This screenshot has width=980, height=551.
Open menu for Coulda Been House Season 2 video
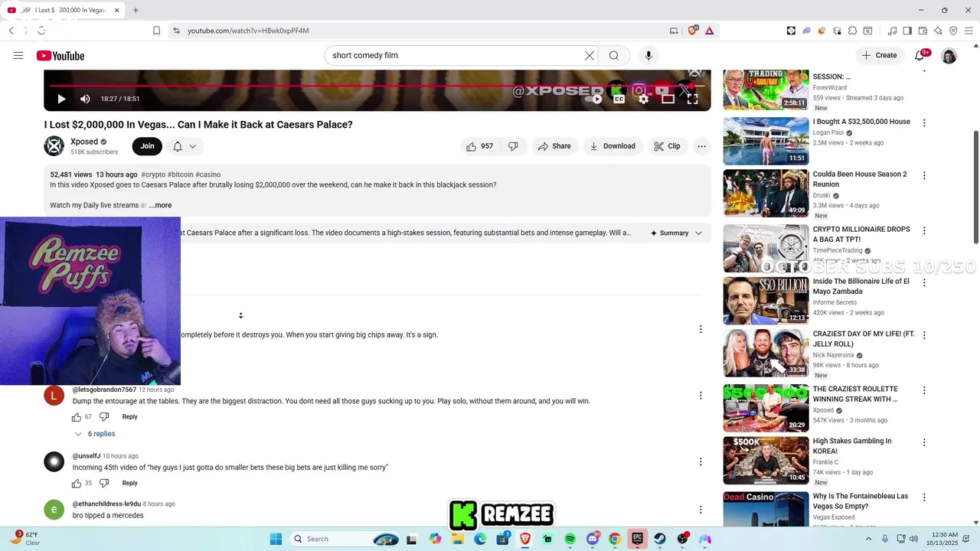click(x=924, y=175)
